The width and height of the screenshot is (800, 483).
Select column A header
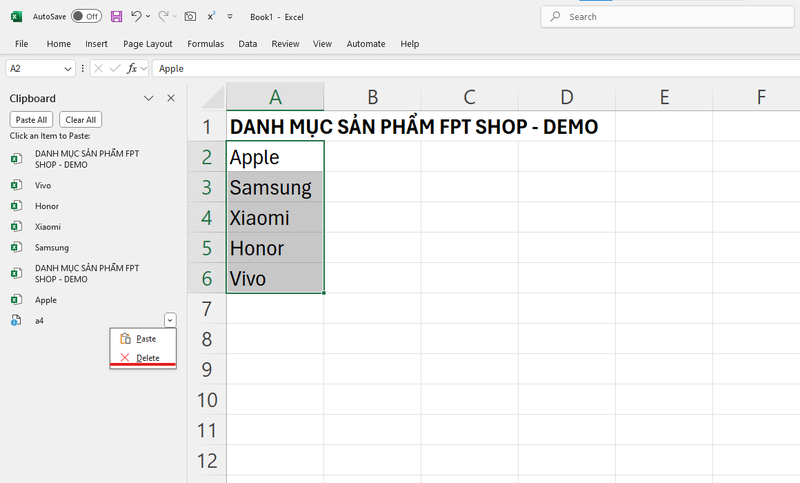(275, 97)
